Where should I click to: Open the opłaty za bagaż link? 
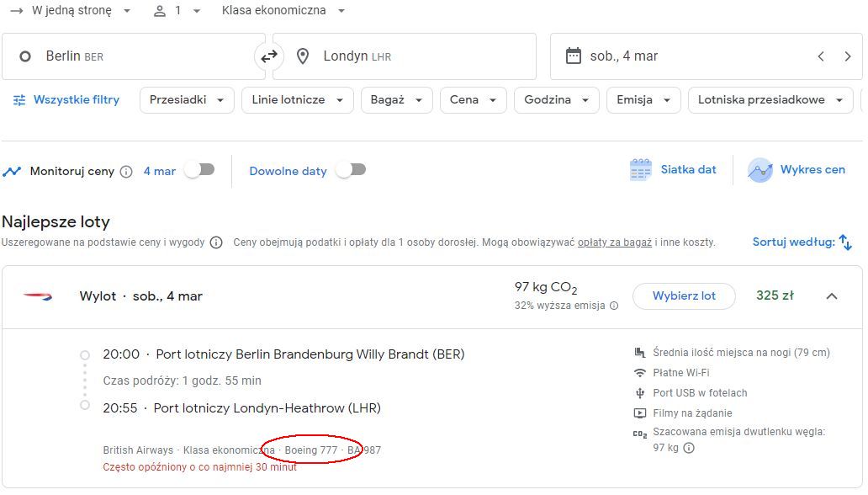pyautogui.click(x=615, y=242)
